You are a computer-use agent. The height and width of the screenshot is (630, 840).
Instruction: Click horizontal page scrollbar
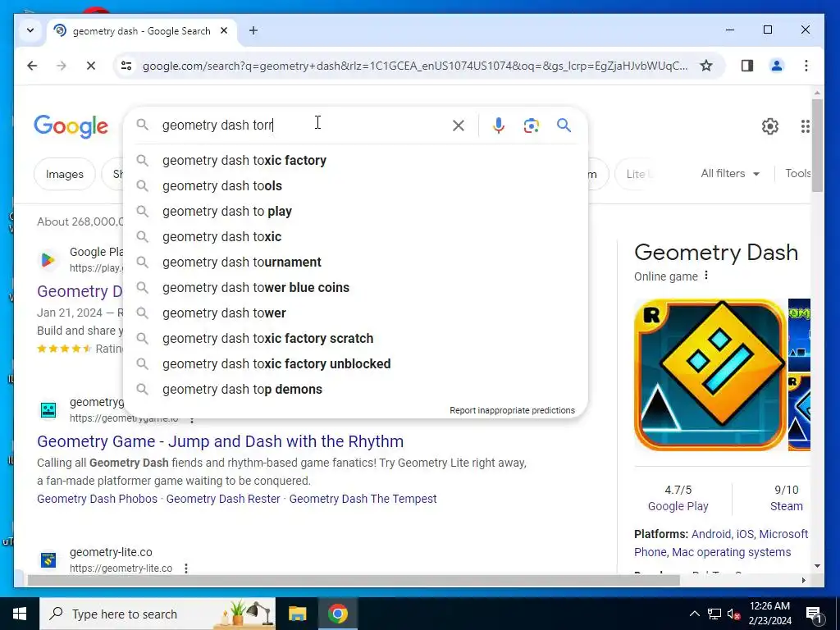point(354,580)
